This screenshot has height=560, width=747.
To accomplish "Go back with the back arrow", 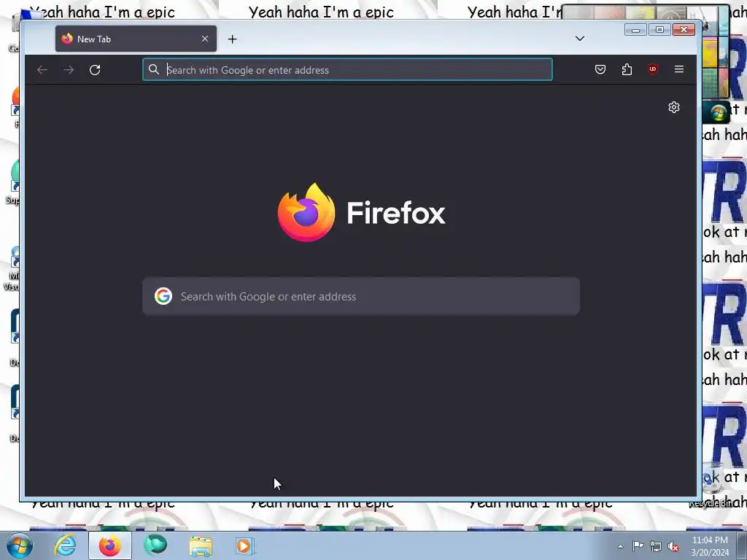I will [x=42, y=70].
